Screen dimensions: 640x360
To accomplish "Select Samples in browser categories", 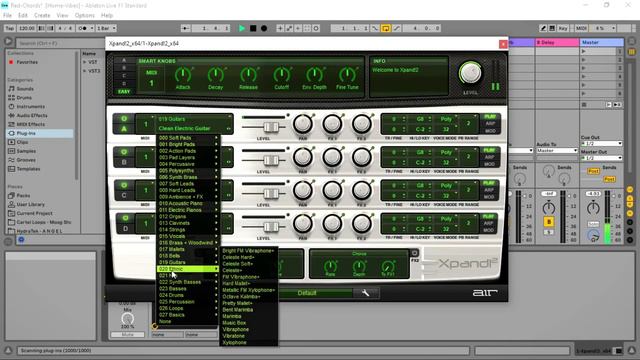I will (x=26, y=151).
